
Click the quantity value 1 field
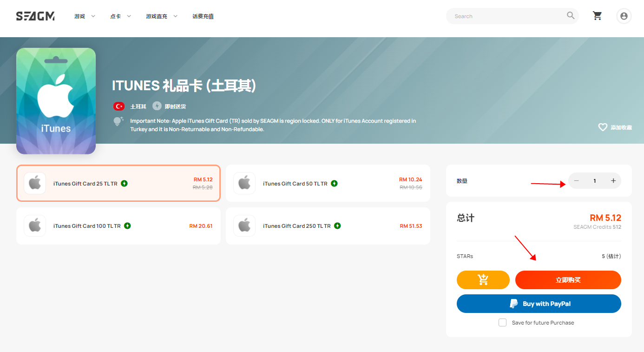(x=595, y=181)
